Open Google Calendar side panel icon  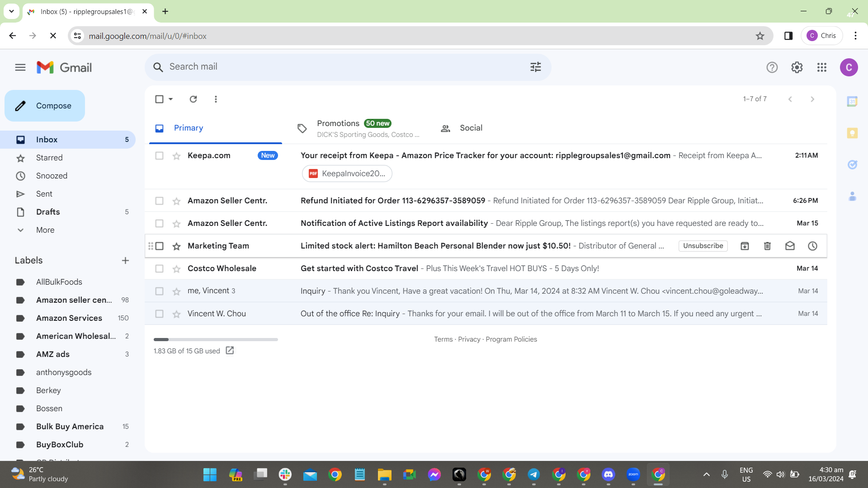pos(852,101)
